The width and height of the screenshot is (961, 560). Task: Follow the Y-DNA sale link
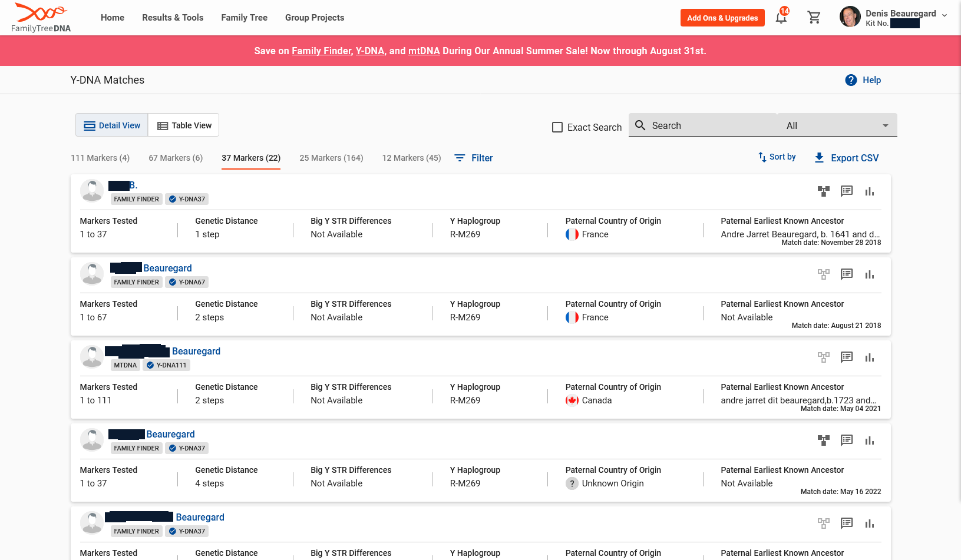pyautogui.click(x=370, y=51)
